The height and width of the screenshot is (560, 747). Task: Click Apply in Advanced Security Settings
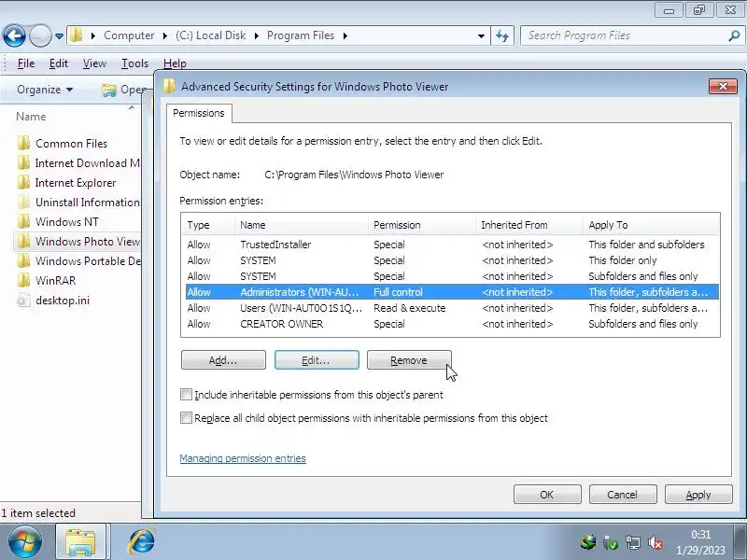point(698,495)
